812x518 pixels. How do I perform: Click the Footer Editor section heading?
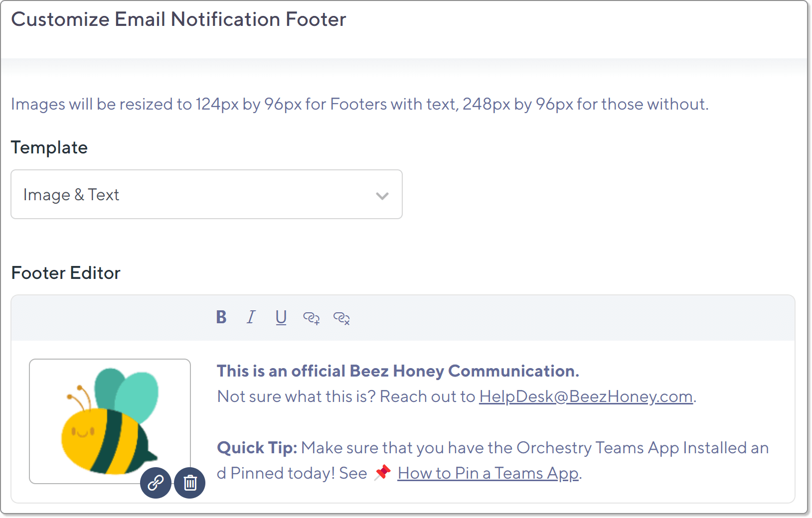click(66, 273)
